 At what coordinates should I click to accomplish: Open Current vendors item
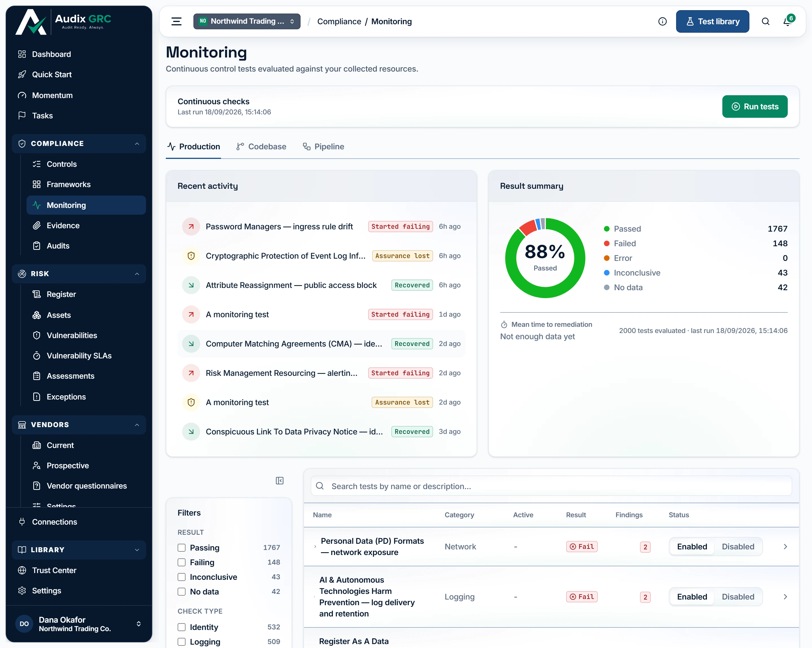(86, 445)
